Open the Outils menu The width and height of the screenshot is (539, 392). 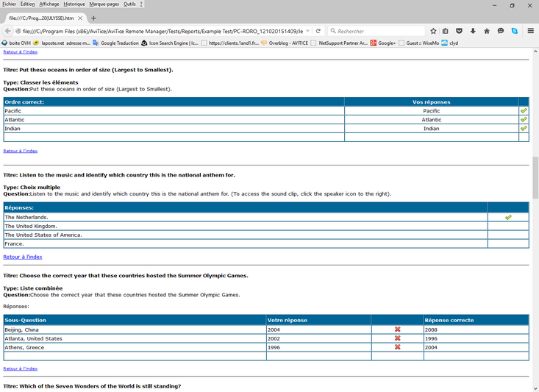pos(129,4)
